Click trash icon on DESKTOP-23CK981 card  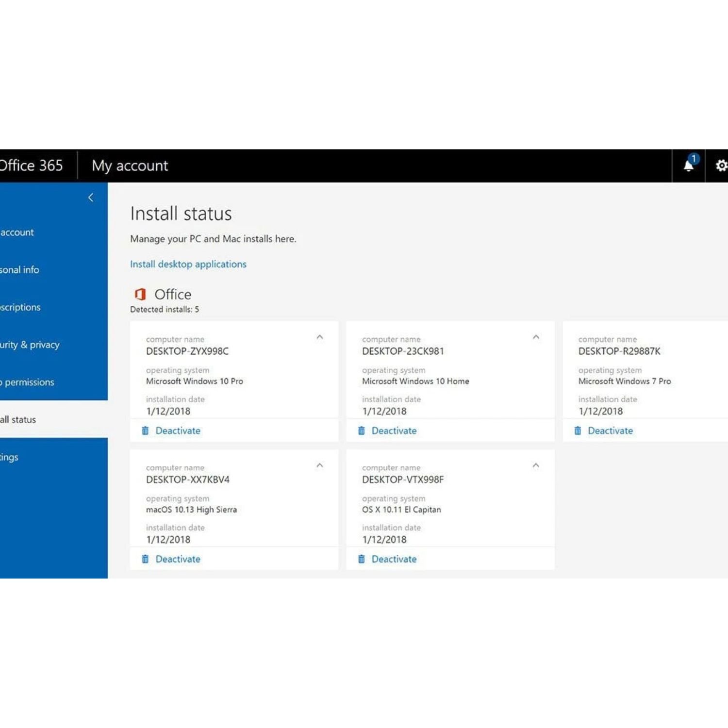[361, 430]
